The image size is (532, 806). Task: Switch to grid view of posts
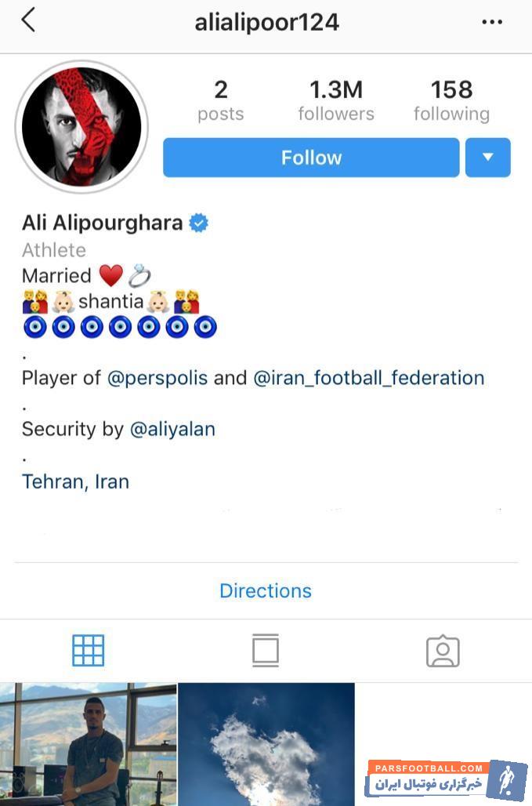point(89,650)
